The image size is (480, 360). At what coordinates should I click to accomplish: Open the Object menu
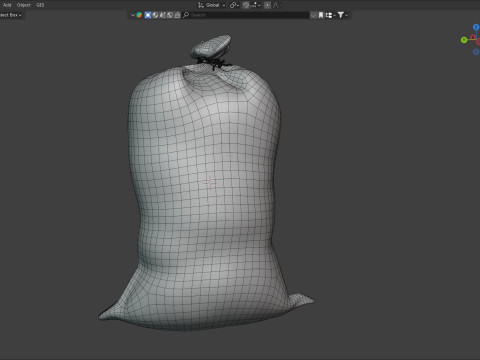click(24, 5)
